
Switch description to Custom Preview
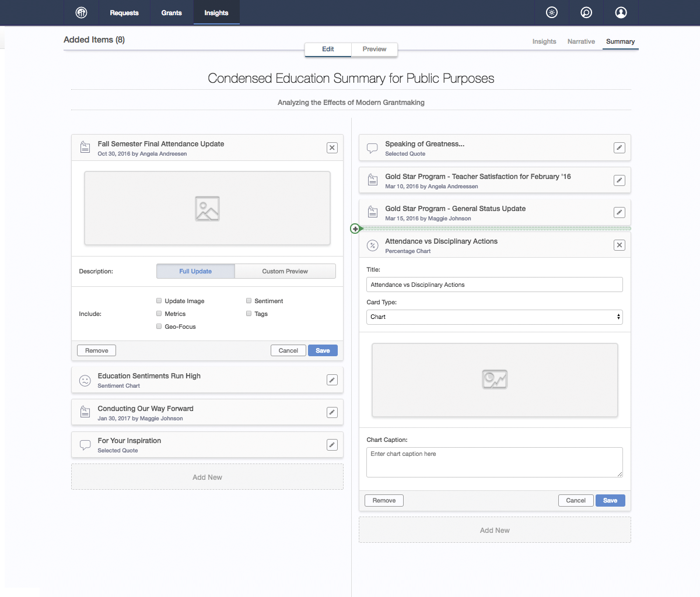pyautogui.click(x=285, y=271)
